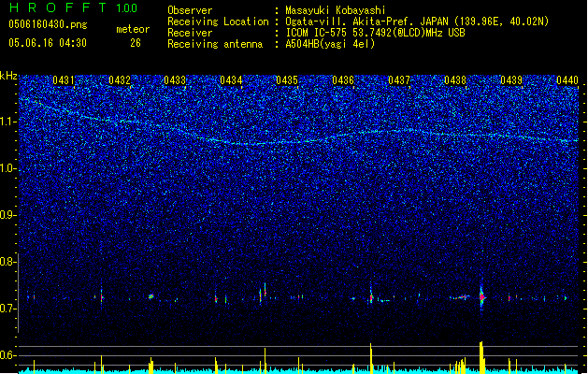Click the 1.0 kHz axis tick label

point(8,168)
